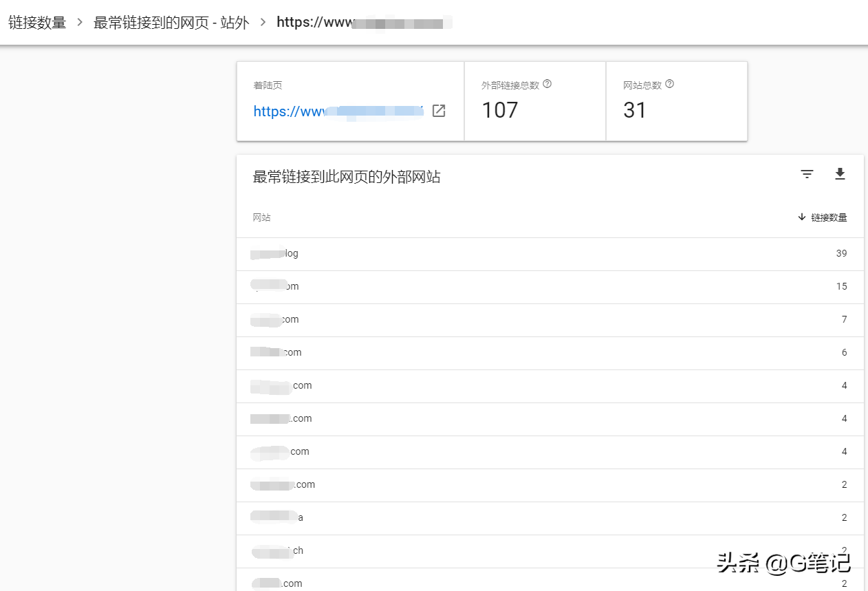Open the blue landing page URL
This screenshot has width=868, height=591.
338,111
